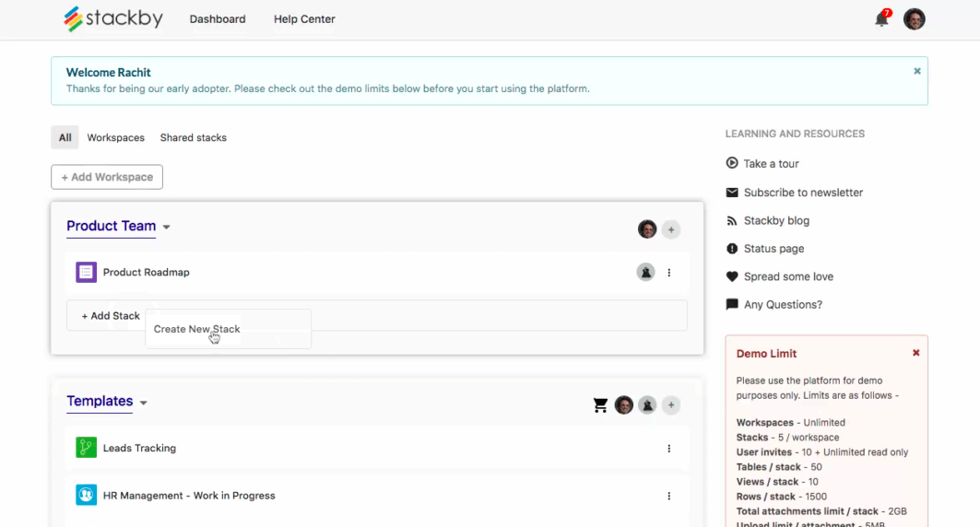Viewport: 980px width, 527px height.
Task: Close the Demo Limit panel
Action: pos(915,353)
